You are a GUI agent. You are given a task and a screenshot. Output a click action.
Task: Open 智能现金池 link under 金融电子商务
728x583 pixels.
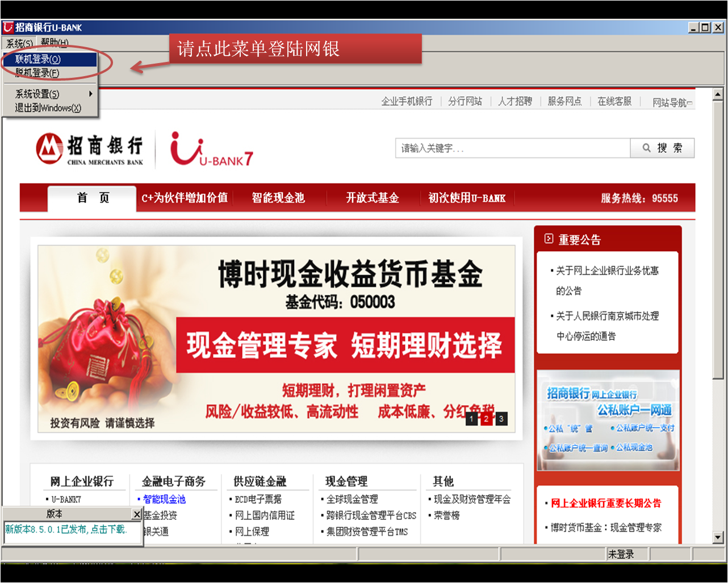pyautogui.click(x=164, y=499)
